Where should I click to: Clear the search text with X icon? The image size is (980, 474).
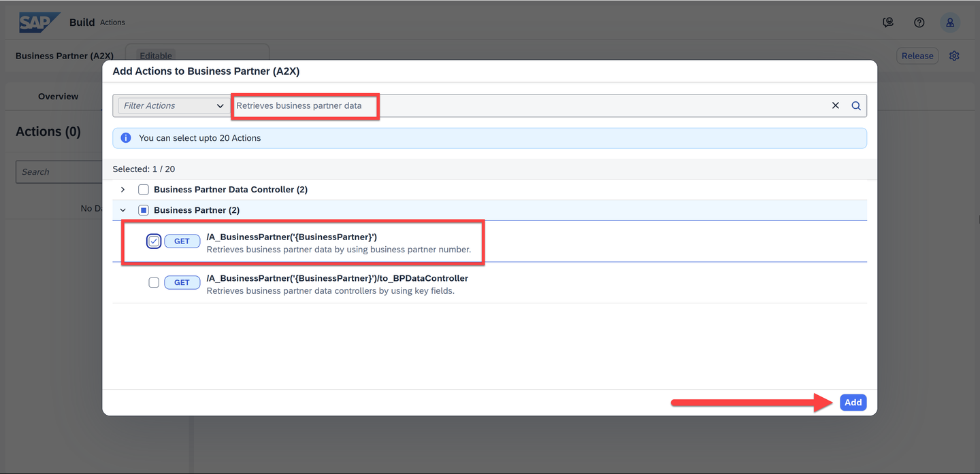(836, 105)
